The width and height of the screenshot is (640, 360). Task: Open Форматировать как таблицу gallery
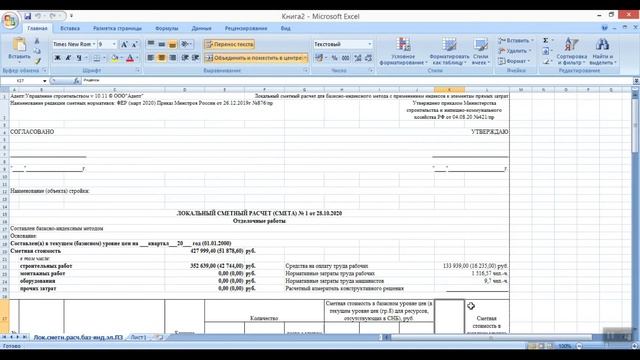(x=449, y=51)
